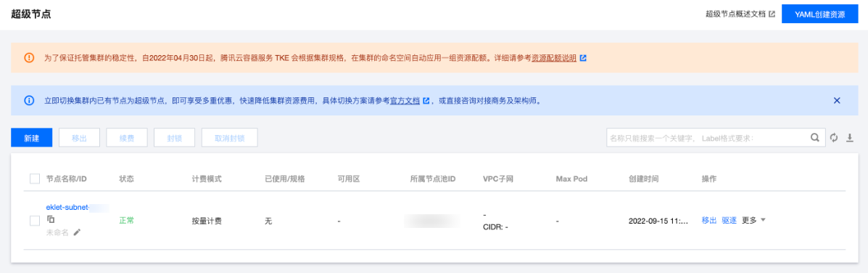
Task: Click the 封锁 button
Action: [174, 138]
